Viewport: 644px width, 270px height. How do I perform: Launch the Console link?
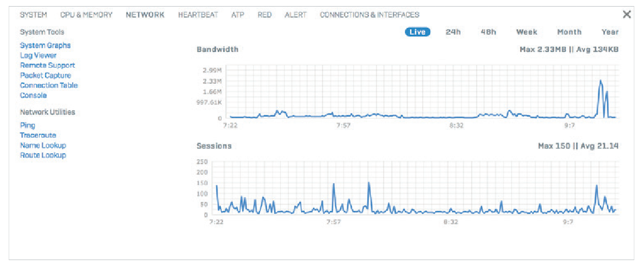tap(33, 95)
